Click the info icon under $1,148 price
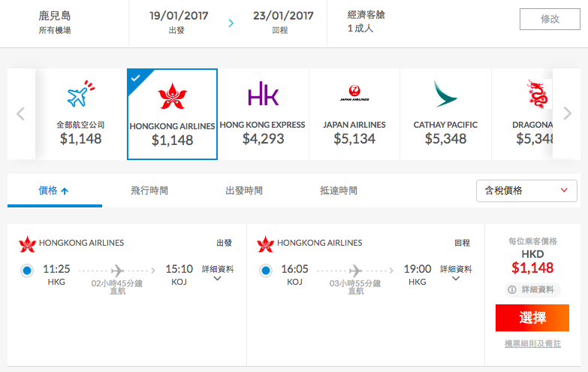The height and width of the screenshot is (372, 588). click(512, 290)
